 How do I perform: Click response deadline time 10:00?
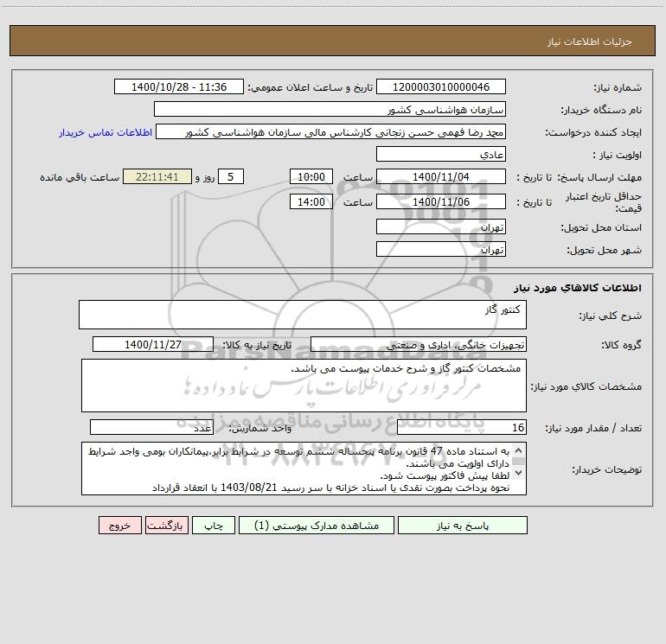(x=311, y=176)
